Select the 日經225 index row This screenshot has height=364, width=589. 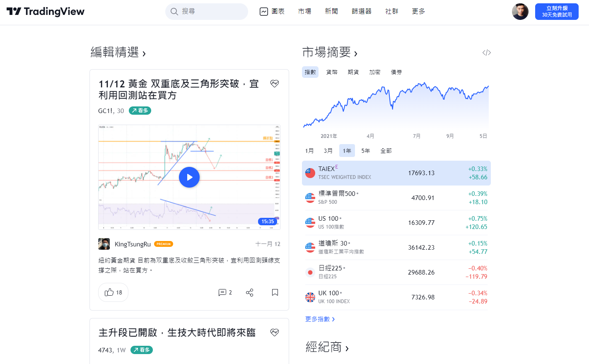click(396, 272)
